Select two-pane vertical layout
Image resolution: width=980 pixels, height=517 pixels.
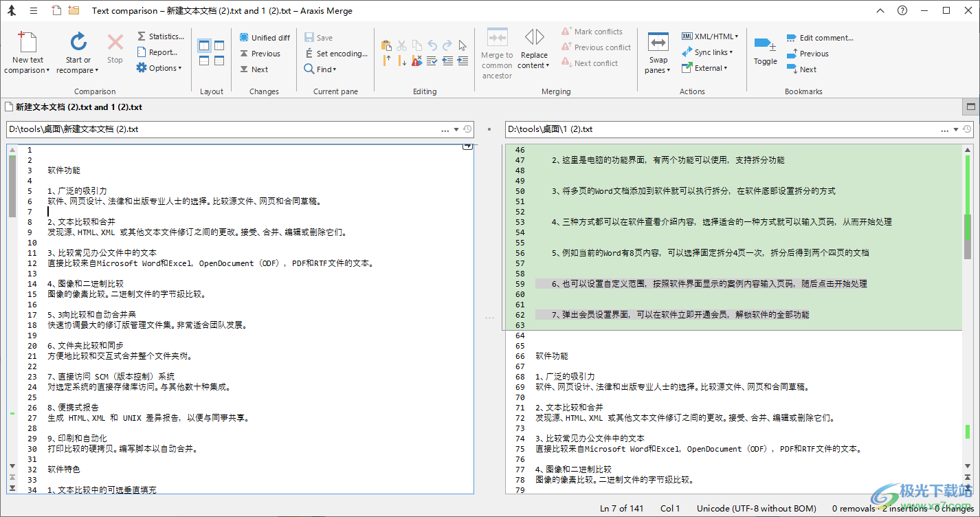(204, 45)
